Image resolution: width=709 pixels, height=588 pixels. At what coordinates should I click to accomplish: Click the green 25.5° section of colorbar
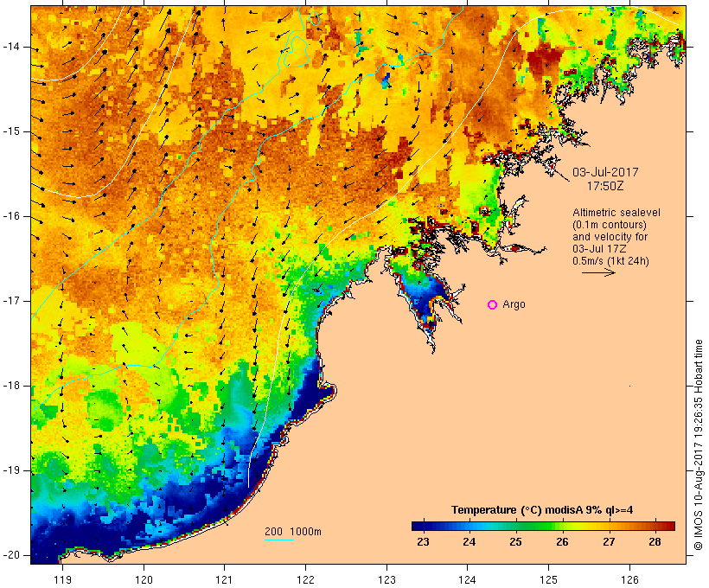tap(539, 526)
